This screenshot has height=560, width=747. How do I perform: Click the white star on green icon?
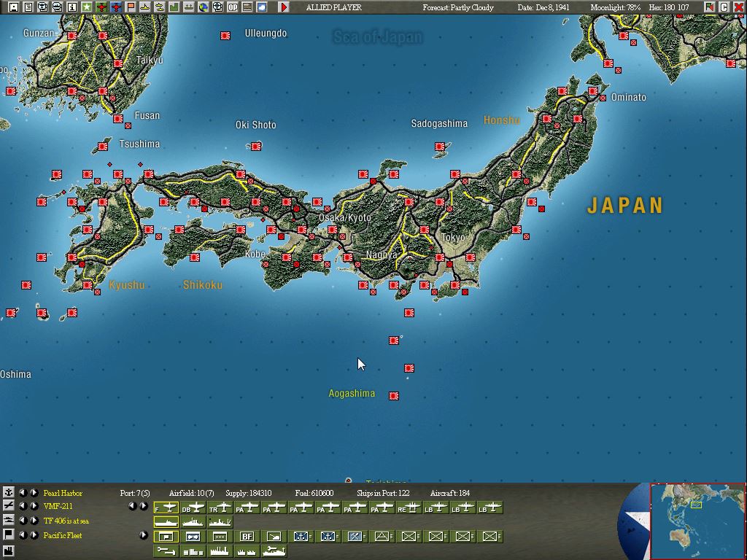coord(87,7)
